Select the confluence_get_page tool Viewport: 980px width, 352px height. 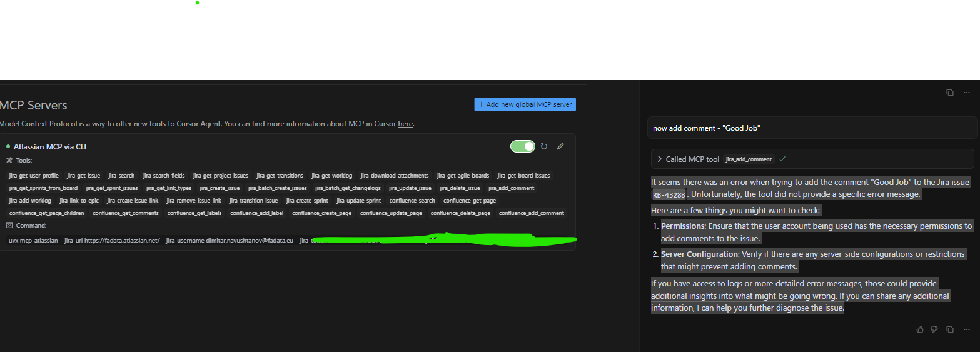[470, 201]
